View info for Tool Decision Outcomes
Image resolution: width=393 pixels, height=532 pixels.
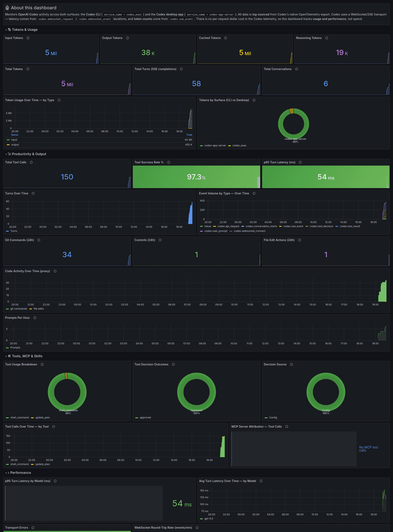point(173,364)
